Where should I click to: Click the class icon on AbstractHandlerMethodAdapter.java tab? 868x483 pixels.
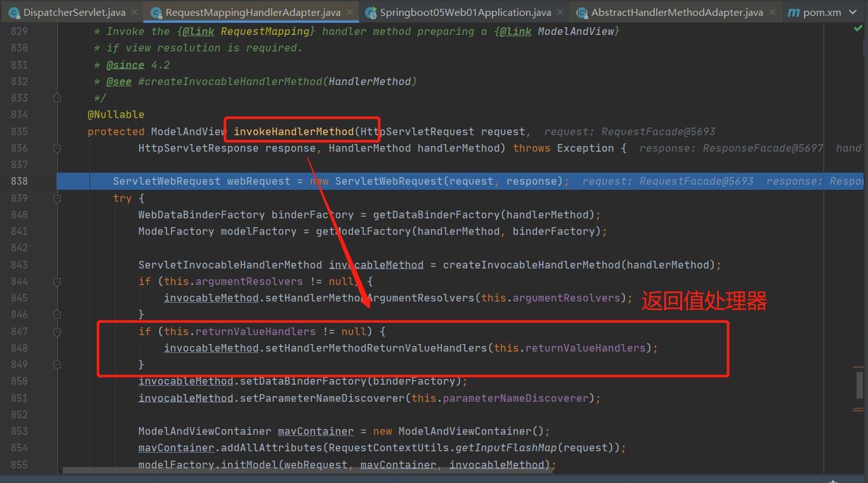click(x=582, y=12)
